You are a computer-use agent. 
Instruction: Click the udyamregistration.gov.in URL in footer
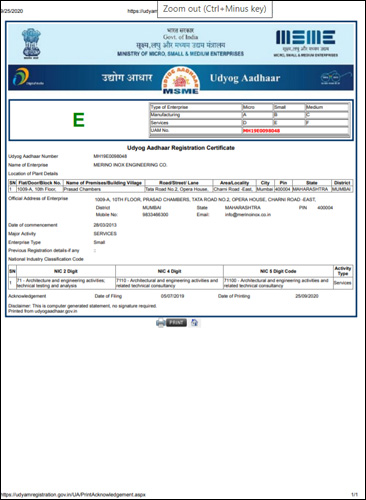click(x=73, y=495)
